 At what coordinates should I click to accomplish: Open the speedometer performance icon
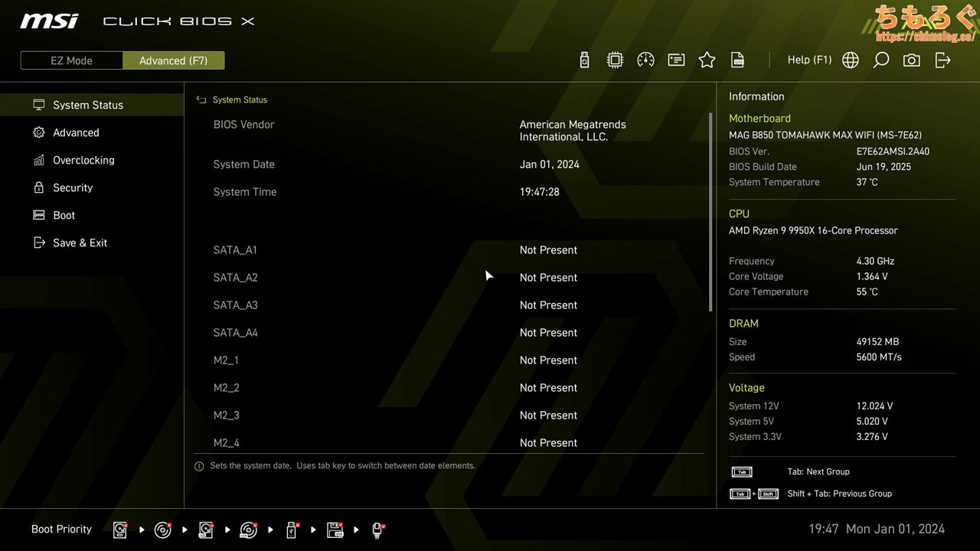(x=645, y=60)
